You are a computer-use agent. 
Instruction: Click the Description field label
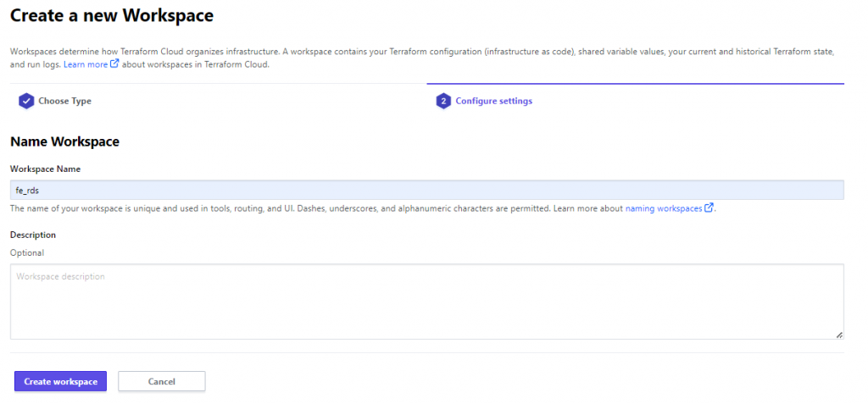point(33,235)
